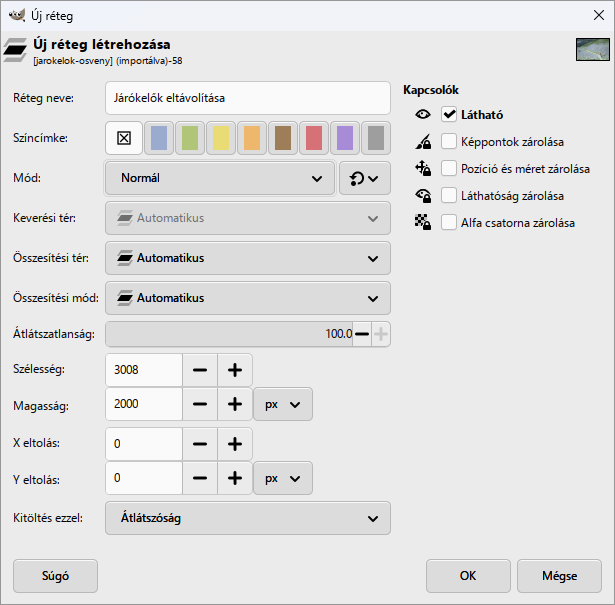615x605 pixels.
Task: Click the move lock icon for Pozíció és méret zárolása
Action: (423, 169)
